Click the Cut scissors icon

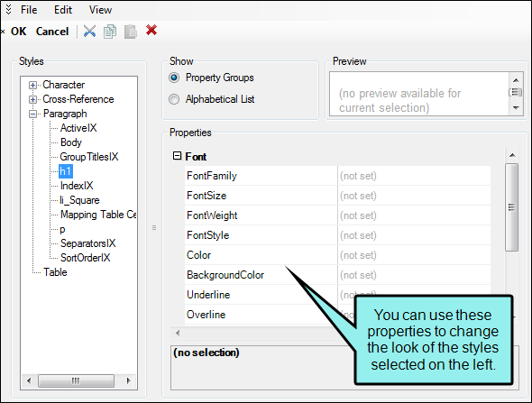[89, 32]
